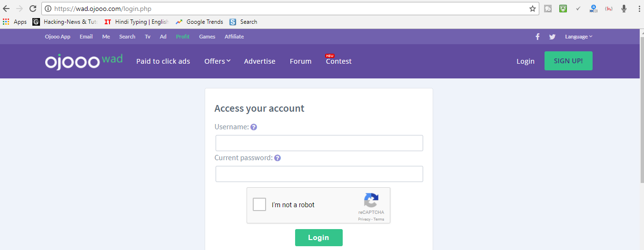Check the I'm not a robot box
This screenshot has height=250, width=644.
coord(259,205)
